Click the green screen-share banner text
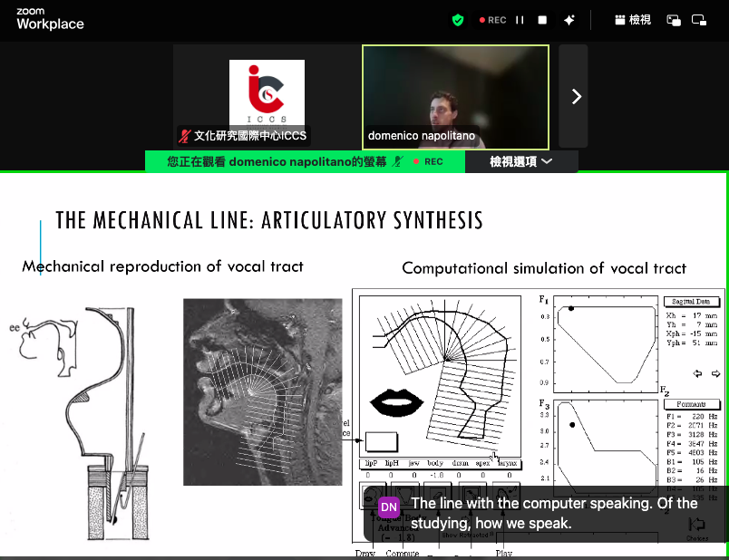 click(277, 161)
